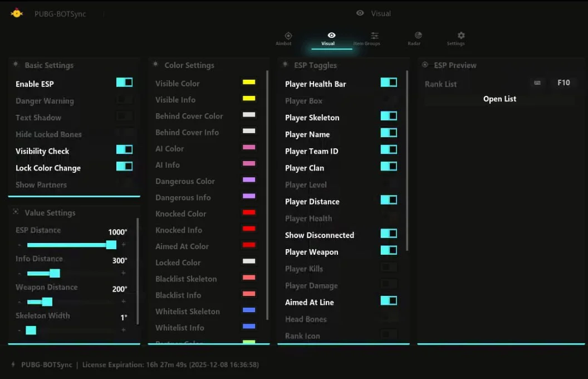
Task: Switch to the Visual tab
Action: pos(331,38)
